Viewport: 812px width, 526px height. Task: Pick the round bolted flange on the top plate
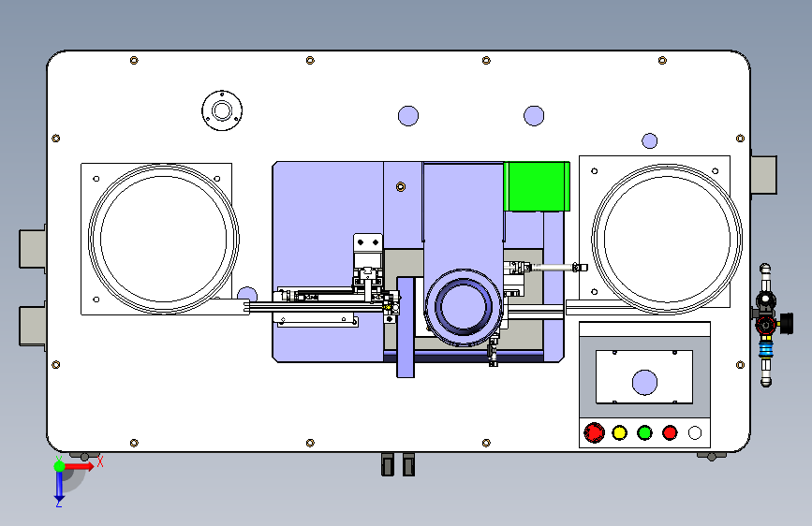[222, 110]
